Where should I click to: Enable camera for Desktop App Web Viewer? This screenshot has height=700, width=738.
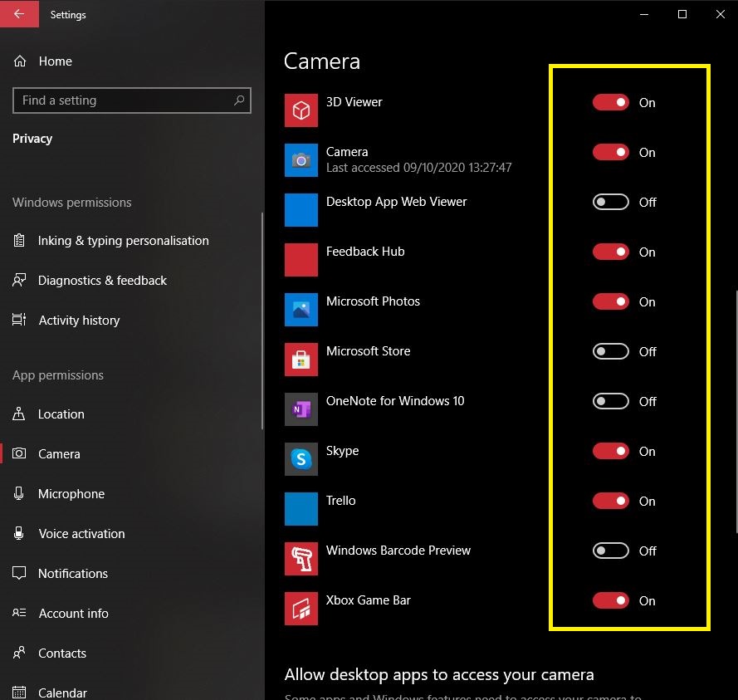pyautogui.click(x=610, y=202)
